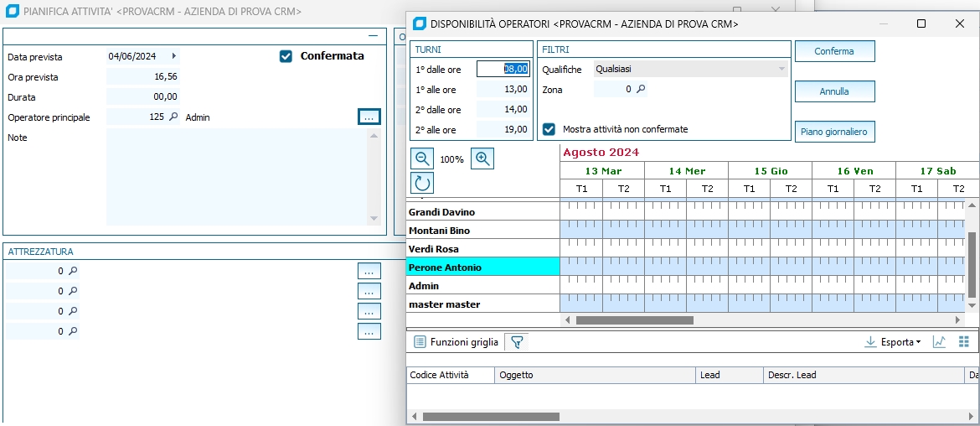
Task: Toggle the grid filter icon
Action: 517,341
